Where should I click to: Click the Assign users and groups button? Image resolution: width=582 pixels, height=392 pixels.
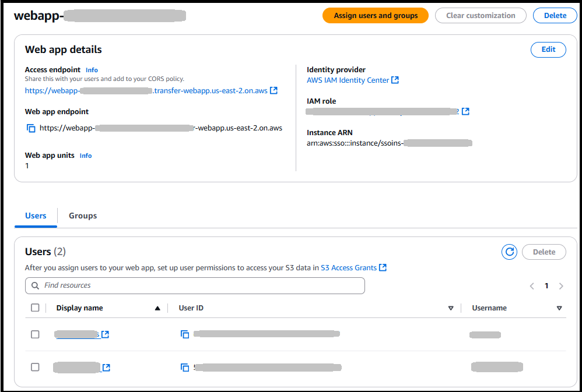pyautogui.click(x=375, y=15)
